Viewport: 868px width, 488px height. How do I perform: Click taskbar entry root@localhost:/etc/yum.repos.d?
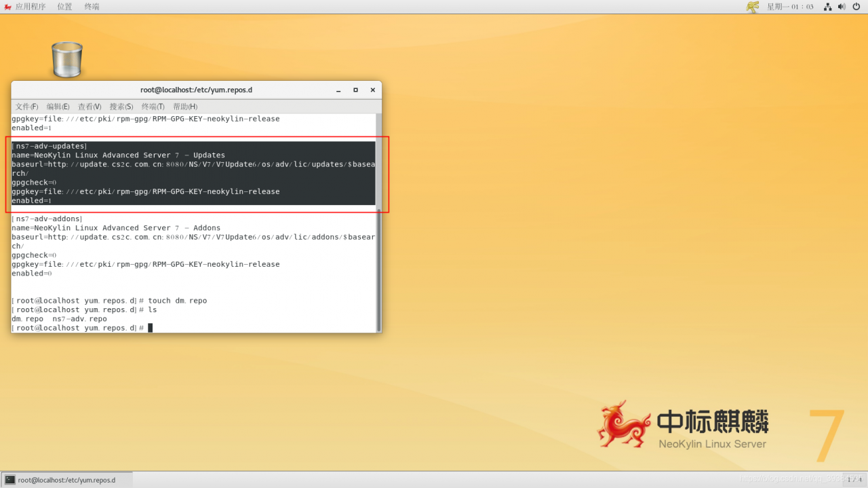coord(67,480)
